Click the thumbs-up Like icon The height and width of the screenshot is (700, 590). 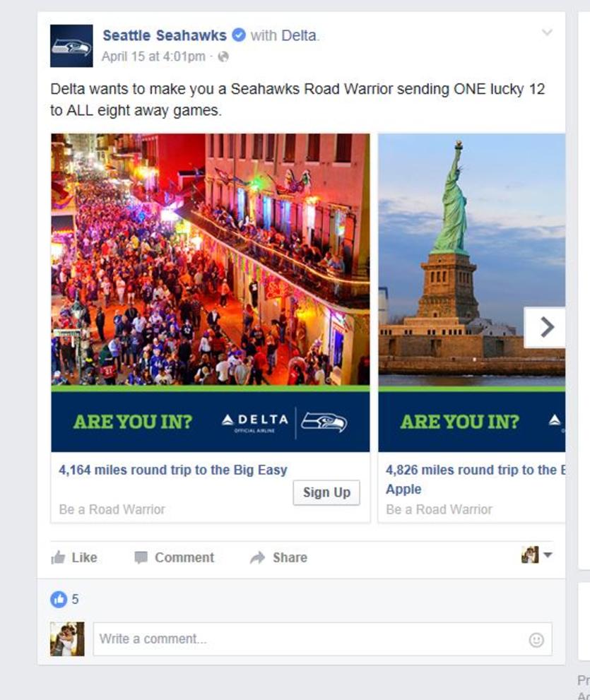[58, 557]
